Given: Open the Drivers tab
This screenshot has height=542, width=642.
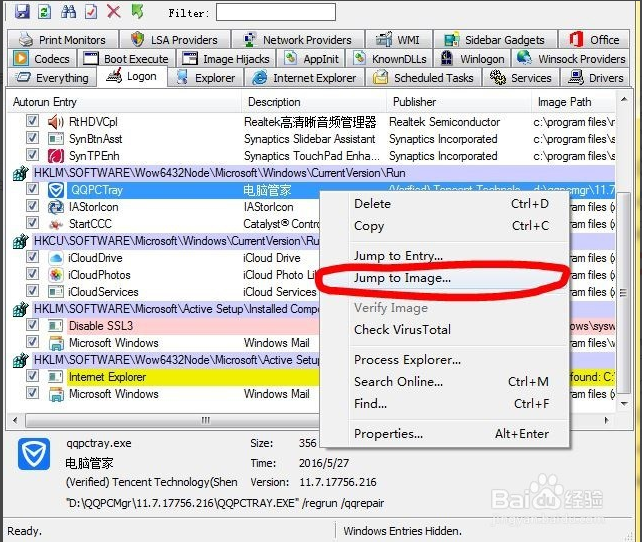Looking at the screenshot, I should (x=595, y=77).
